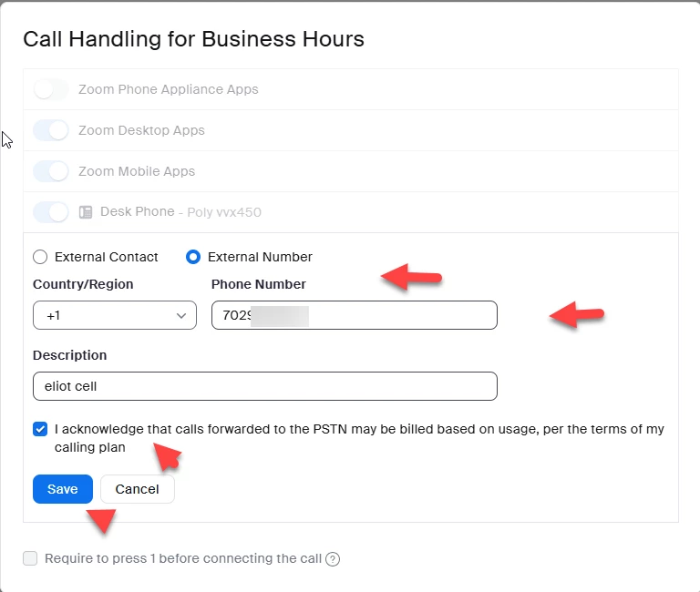This screenshot has width=700, height=592.
Task: Click the Description label
Action: [x=69, y=355]
